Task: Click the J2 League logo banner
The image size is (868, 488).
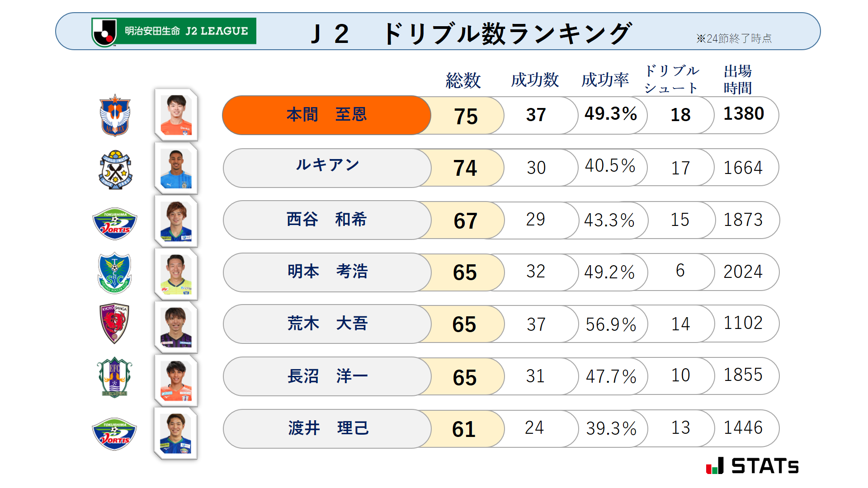Action: 174,32
